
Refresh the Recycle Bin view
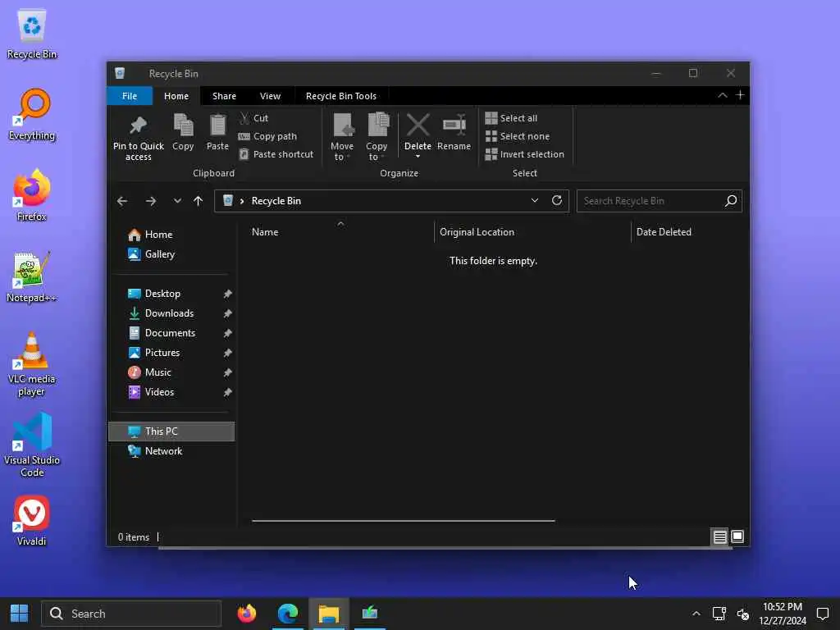coord(557,200)
